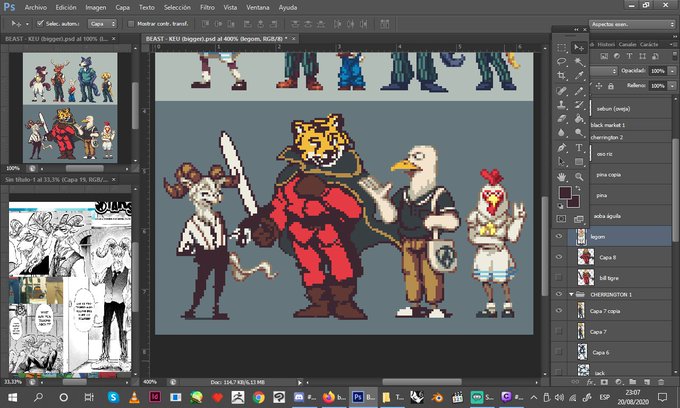Select the Paint Bucket tool

579,118
